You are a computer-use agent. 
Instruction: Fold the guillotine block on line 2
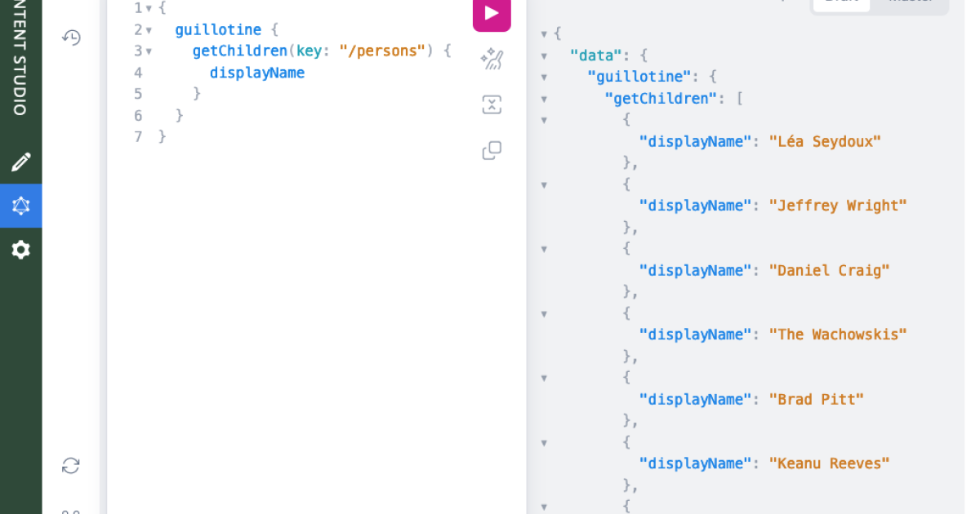tap(148, 29)
